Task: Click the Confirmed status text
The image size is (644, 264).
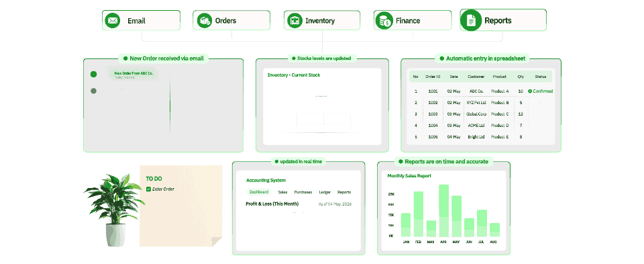Action: pyautogui.click(x=543, y=91)
